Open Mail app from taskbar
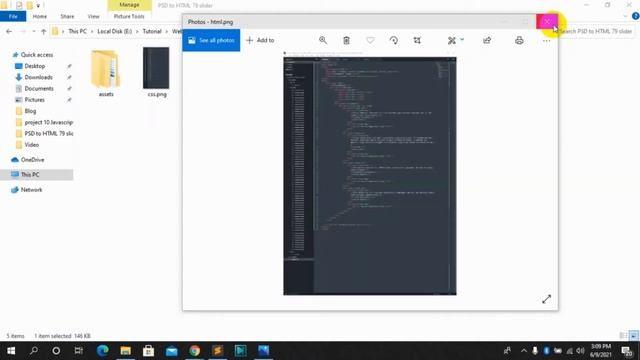The image size is (640, 360). tap(171, 351)
